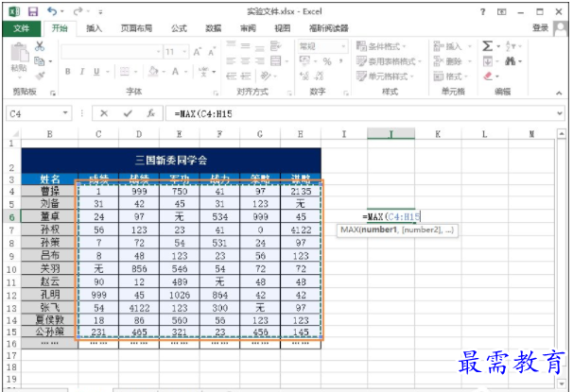The image size is (573, 392).
Task: Click cell containing 曹操
Action: point(50,191)
